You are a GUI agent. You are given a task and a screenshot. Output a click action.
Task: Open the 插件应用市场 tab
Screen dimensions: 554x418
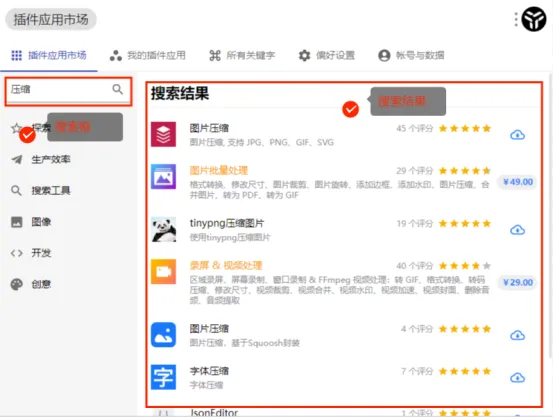click(49, 55)
